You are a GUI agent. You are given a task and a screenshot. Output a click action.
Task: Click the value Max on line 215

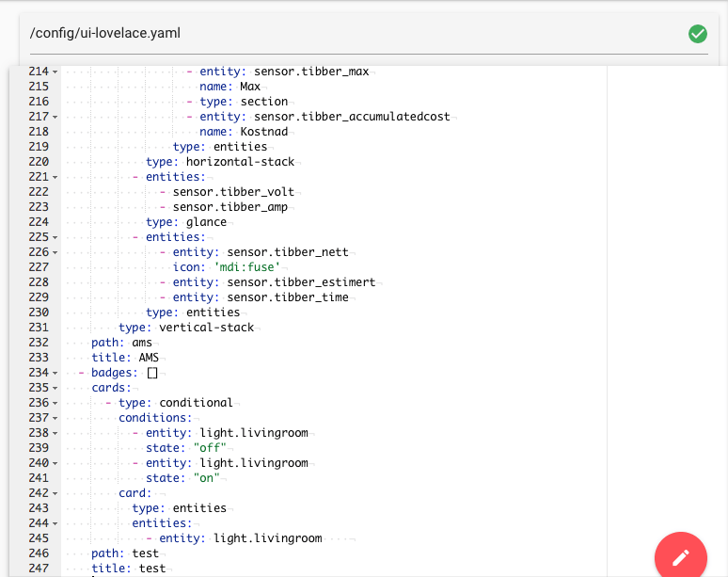pos(250,87)
